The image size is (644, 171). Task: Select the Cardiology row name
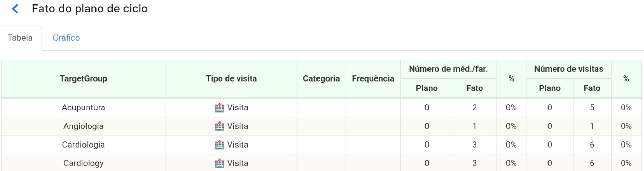(83, 163)
